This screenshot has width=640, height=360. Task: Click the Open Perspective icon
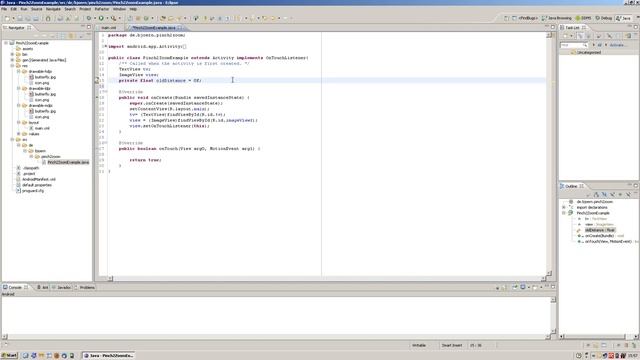(x=507, y=18)
